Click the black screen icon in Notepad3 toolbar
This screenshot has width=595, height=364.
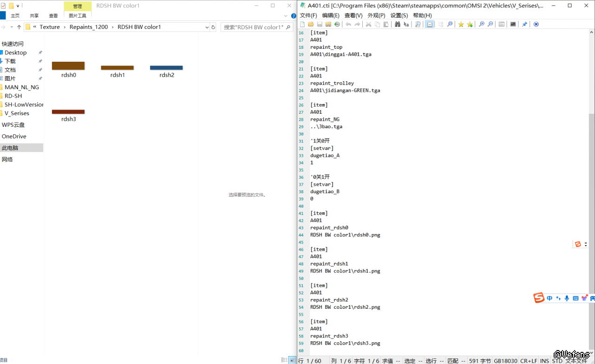[513, 24]
